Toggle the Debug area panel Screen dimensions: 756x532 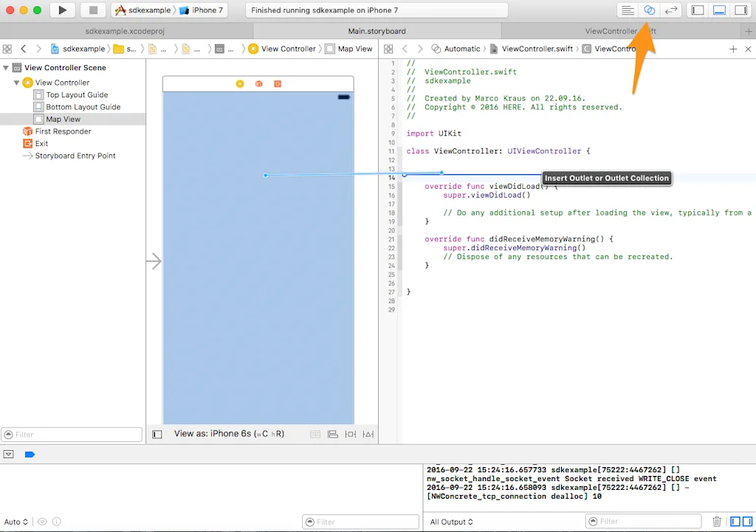pos(719,10)
